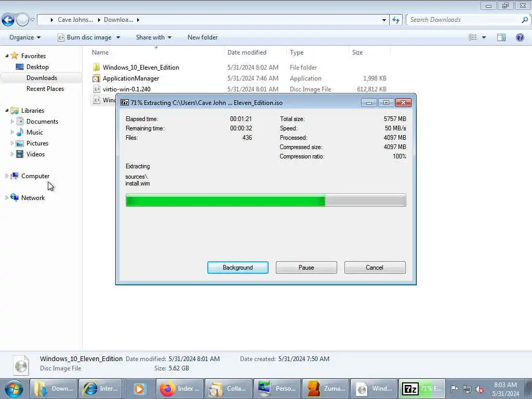Viewport: 532px width, 399px height.
Task: Open the Share with menu
Action: coord(153,37)
